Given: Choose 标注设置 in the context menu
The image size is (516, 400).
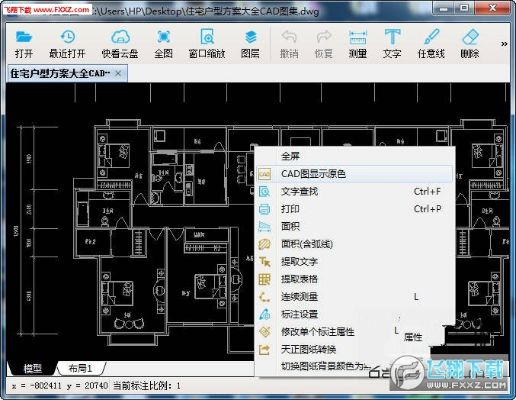Looking at the screenshot, I should 355,314.
